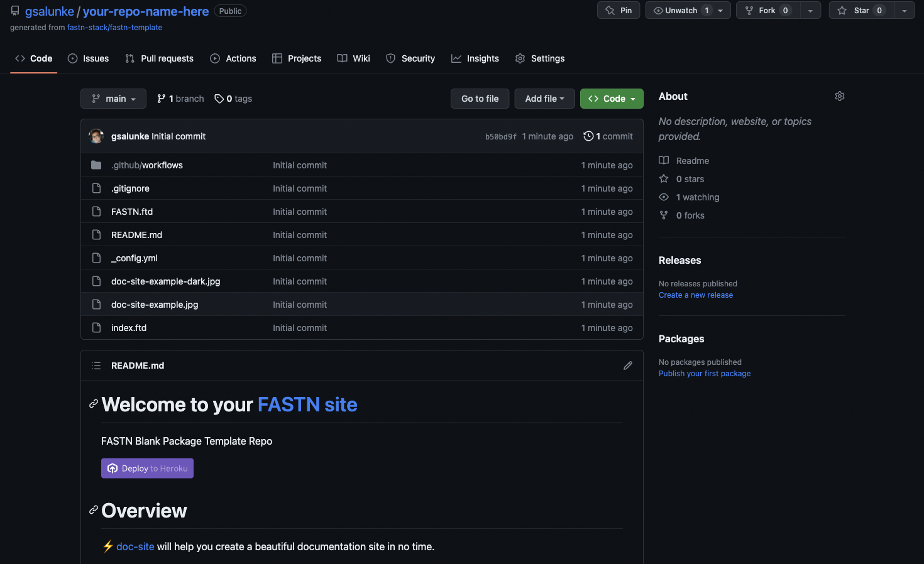Click the About section gear icon
Viewport: 924px width, 564px height.
[x=839, y=96]
